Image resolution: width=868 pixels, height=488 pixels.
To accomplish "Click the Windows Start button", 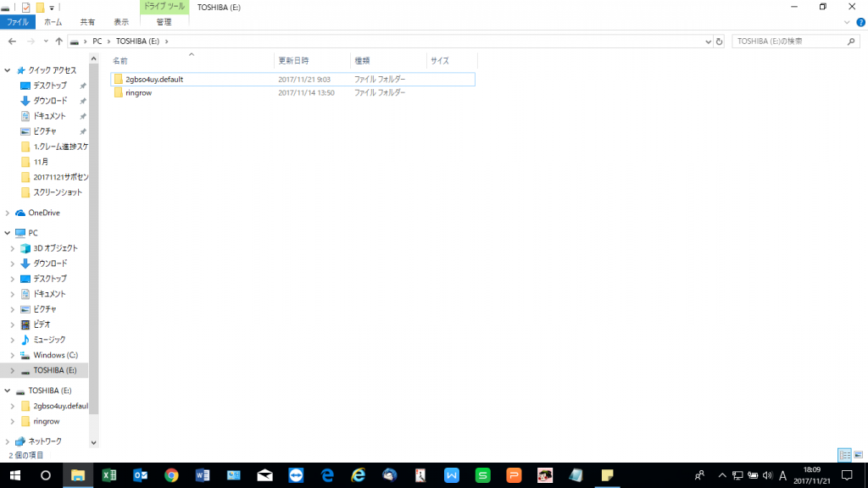I will [14, 475].
